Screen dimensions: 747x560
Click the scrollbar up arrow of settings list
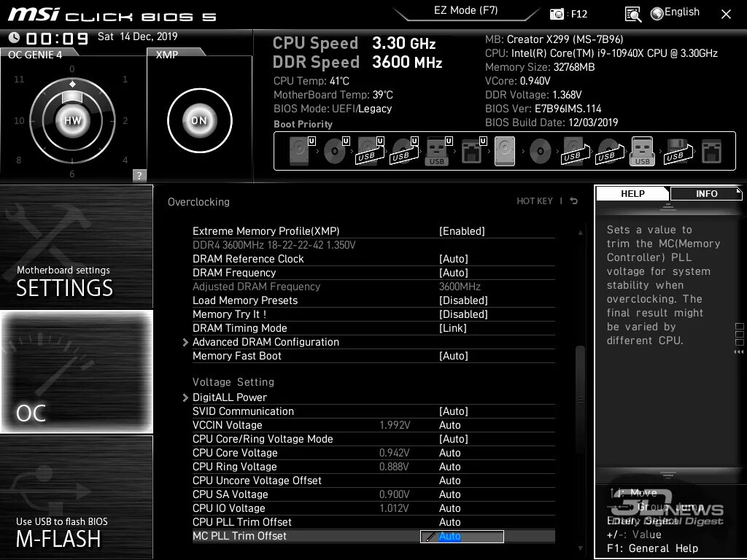(x=580, y=233)
